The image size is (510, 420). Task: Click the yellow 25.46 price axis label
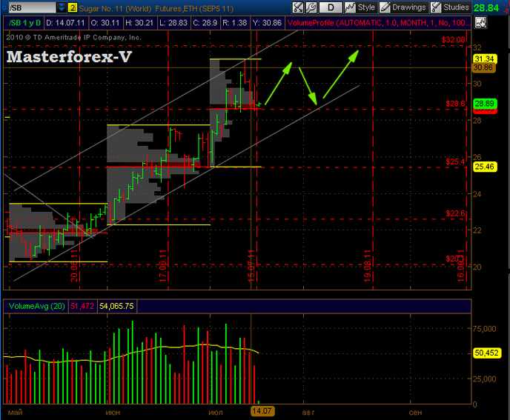484,167
